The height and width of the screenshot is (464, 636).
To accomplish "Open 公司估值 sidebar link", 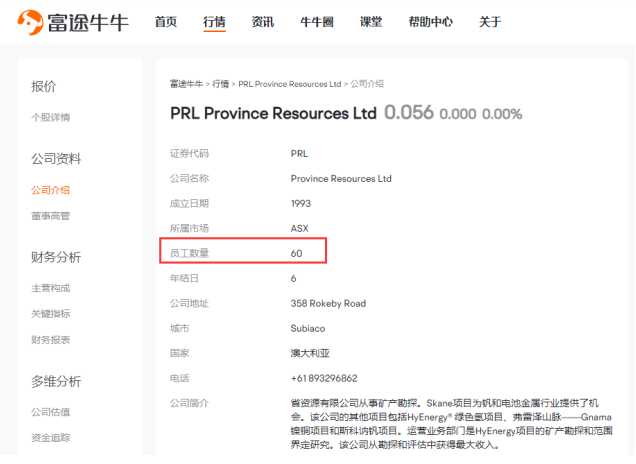I will (x=51, y=412).
